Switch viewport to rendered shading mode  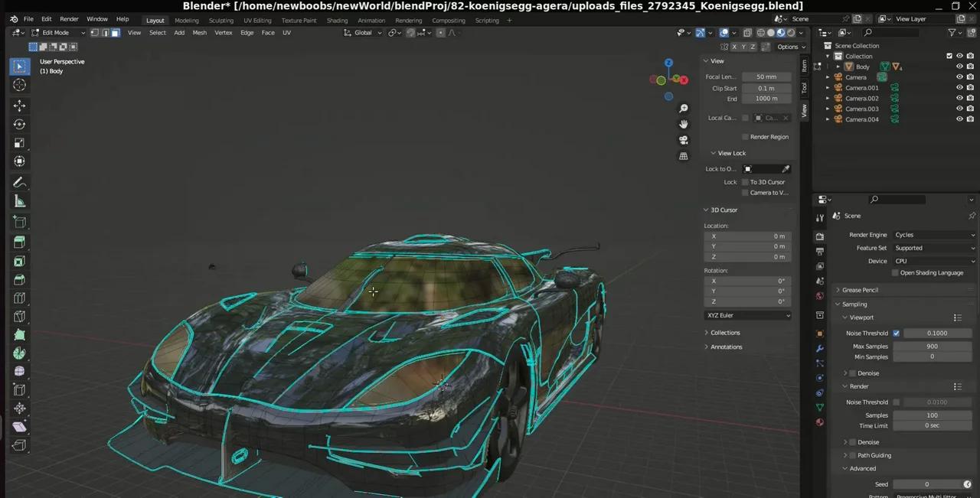790,32
